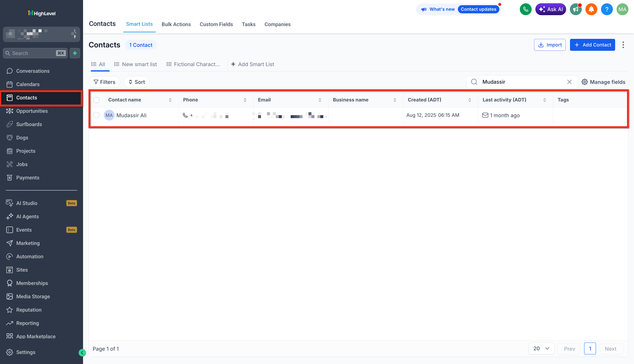
Task: Expand the sub-account switcher dropdown
Action: [42, 34]
